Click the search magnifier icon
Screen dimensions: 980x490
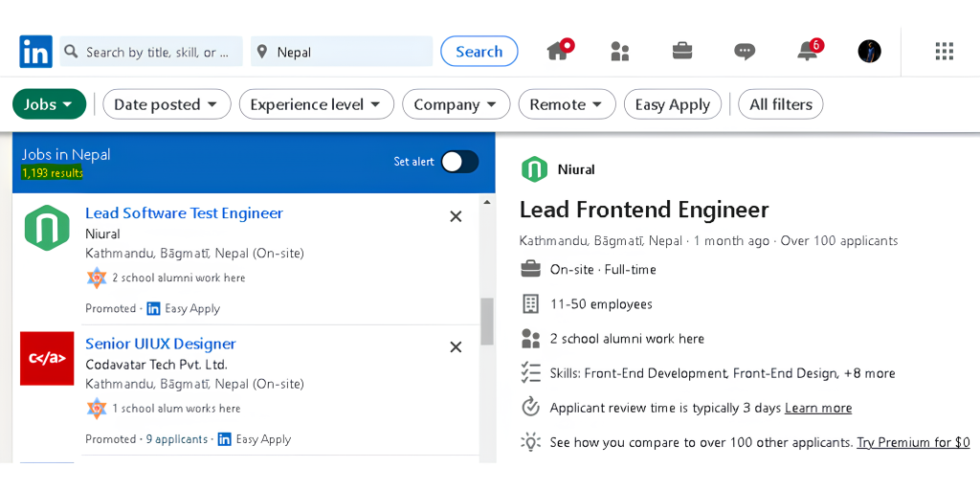pyautogui.click(x=72, y=52)
